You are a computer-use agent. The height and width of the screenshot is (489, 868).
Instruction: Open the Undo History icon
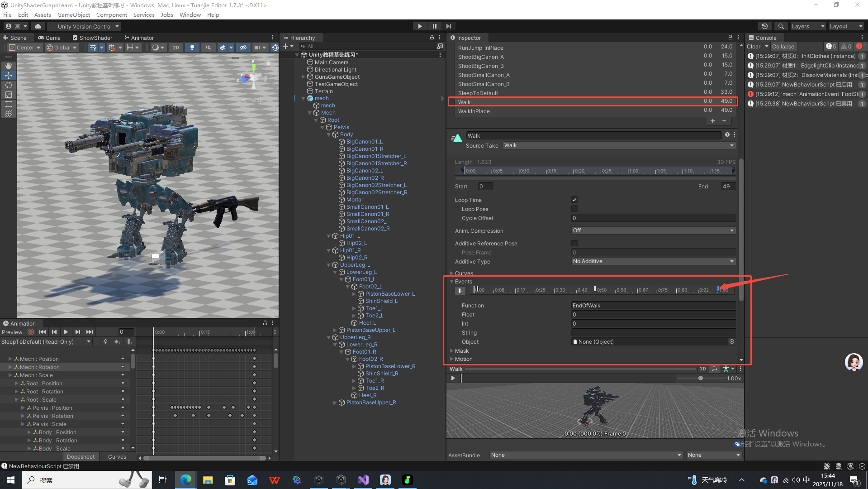coord(765,26)
